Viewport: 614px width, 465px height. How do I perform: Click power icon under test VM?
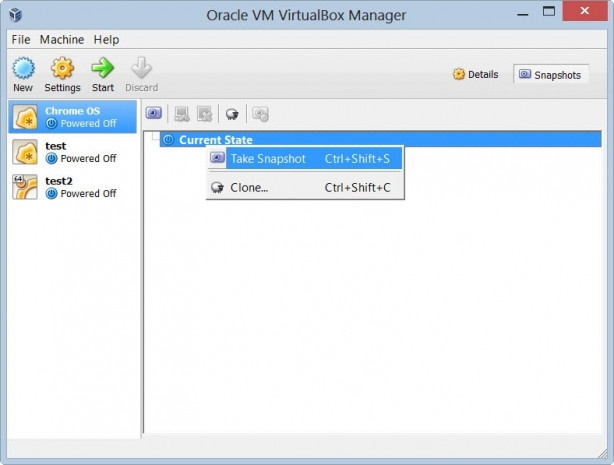tap(51, 159)
